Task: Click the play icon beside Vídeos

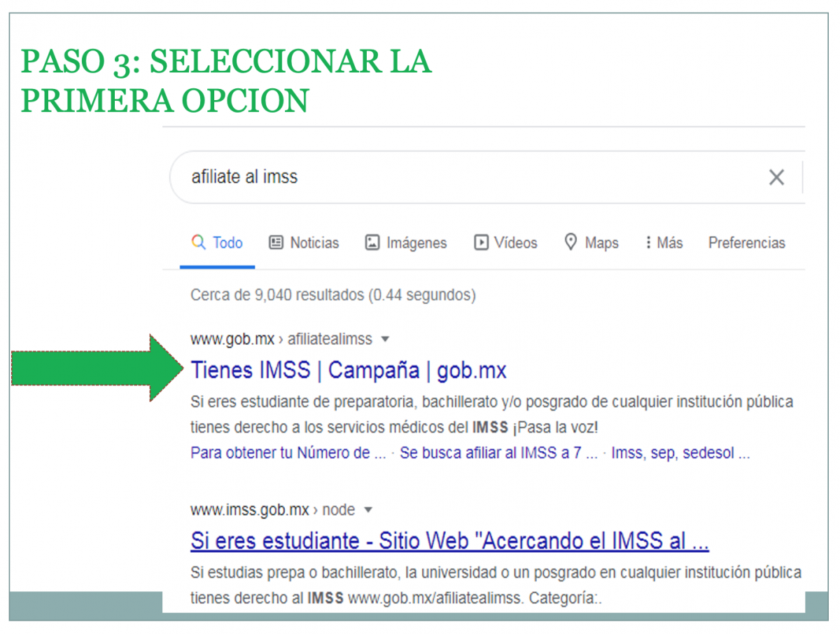Action: 481,243
